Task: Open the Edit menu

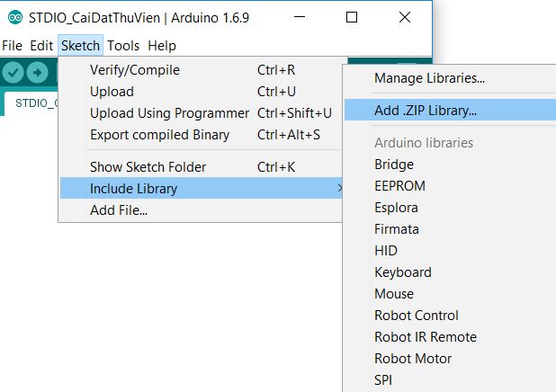Action: (41, 46)
